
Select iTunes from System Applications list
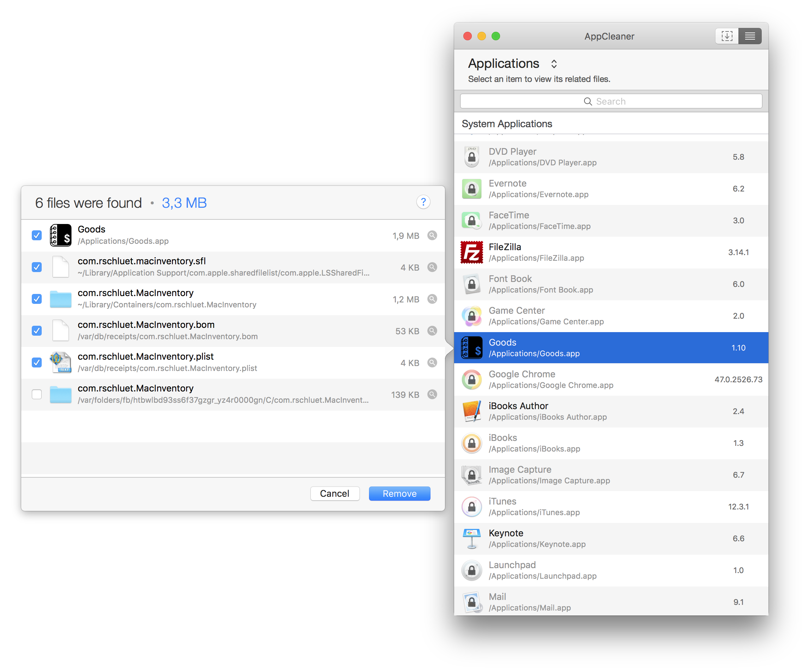pos(613,507)
